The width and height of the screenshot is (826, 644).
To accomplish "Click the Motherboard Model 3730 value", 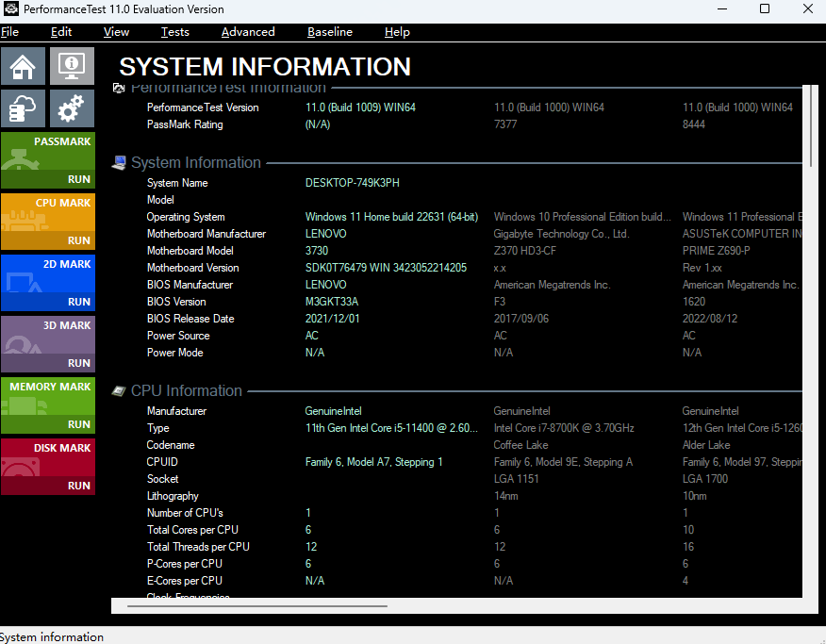I will [317, 251].
